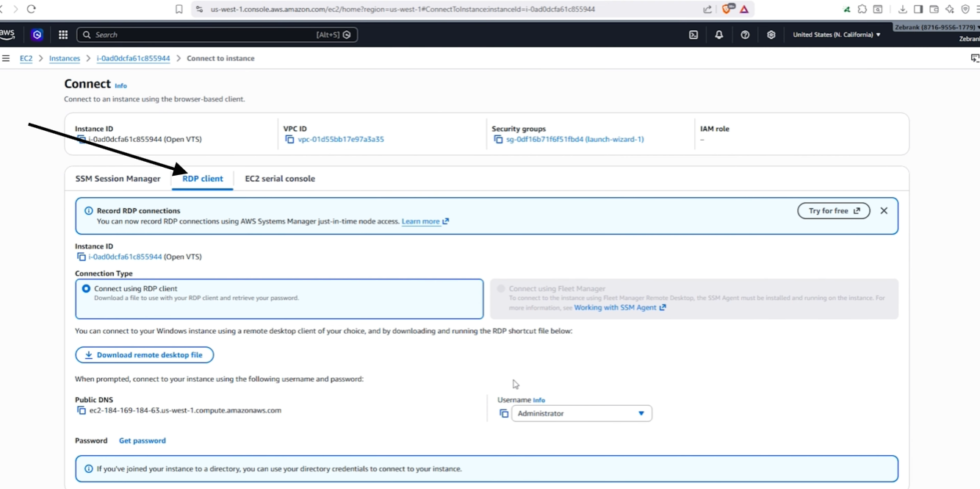Open site information icon beside the URL
Viewport: 980px width, 489px height.
(200, 10)
